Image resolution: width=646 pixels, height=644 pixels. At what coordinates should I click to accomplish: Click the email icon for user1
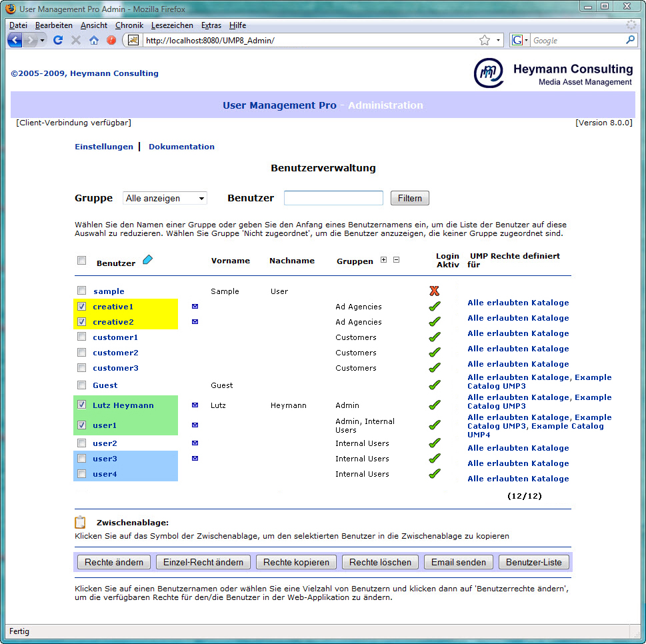click(x=195, y=425)
